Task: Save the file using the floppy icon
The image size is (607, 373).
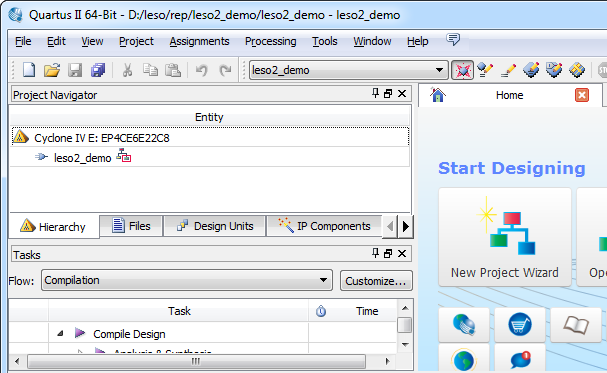Action: tap(75, 70)
